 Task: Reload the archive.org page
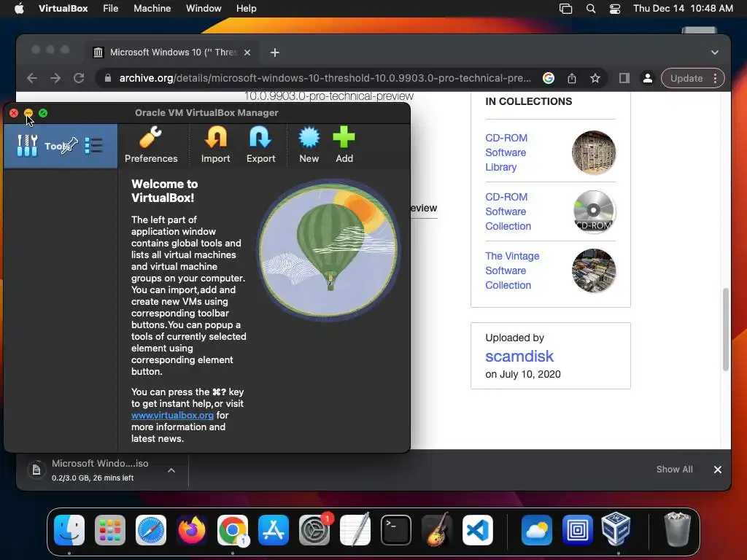[79, 78]
